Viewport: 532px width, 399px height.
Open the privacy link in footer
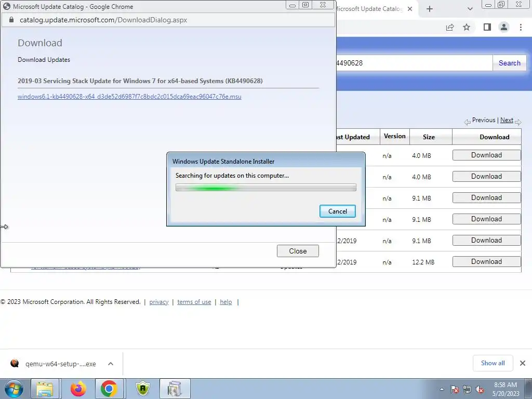pyautogui.click(x=159, y=302)
